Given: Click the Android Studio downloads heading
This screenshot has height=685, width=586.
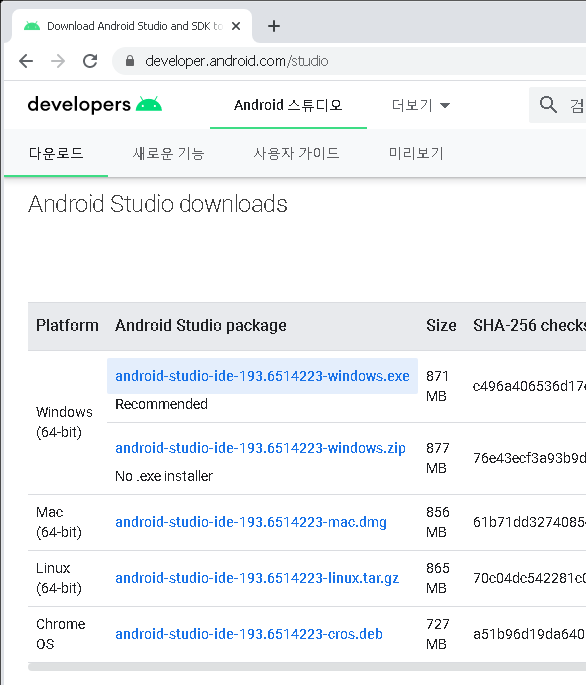Looking at the screenshot, I should pyautogui.click(x=158, y=204).
